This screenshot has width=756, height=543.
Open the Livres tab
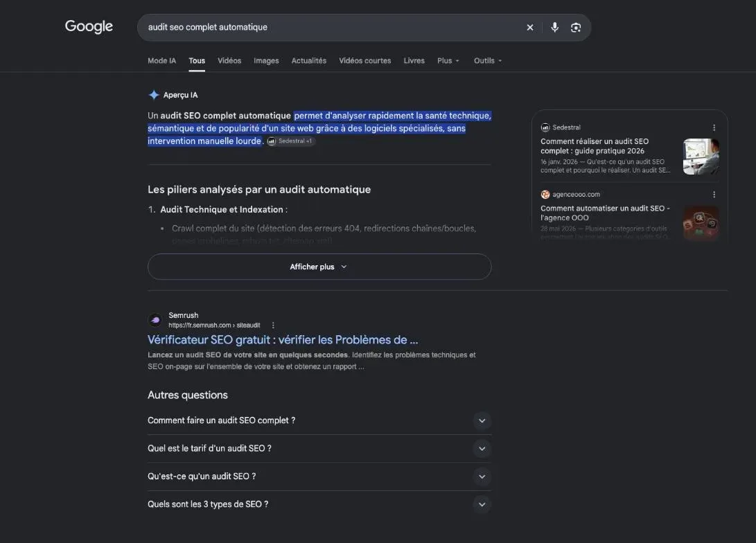pyautogui.click(x=414, y=61)
